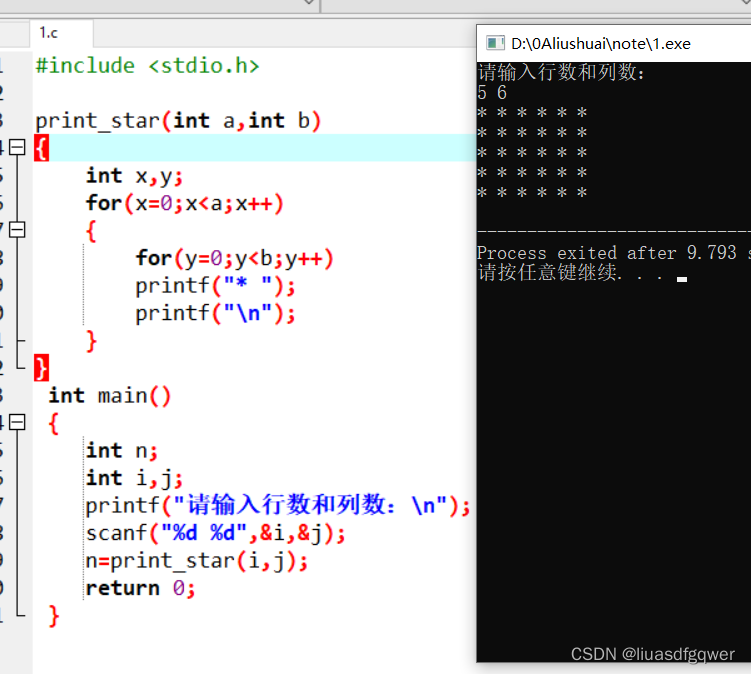
Task: Click the console title D:\0Aliushuai\note\1.exe
Action: pos(601,44)
